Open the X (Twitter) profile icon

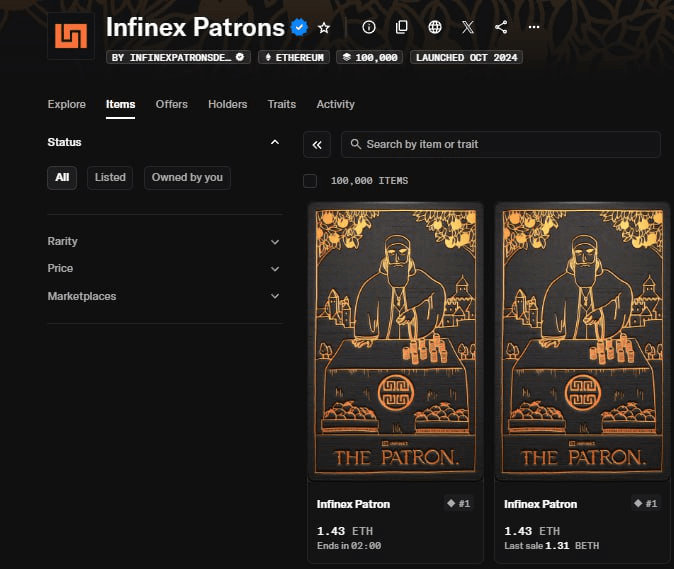(x=468, y=27)
